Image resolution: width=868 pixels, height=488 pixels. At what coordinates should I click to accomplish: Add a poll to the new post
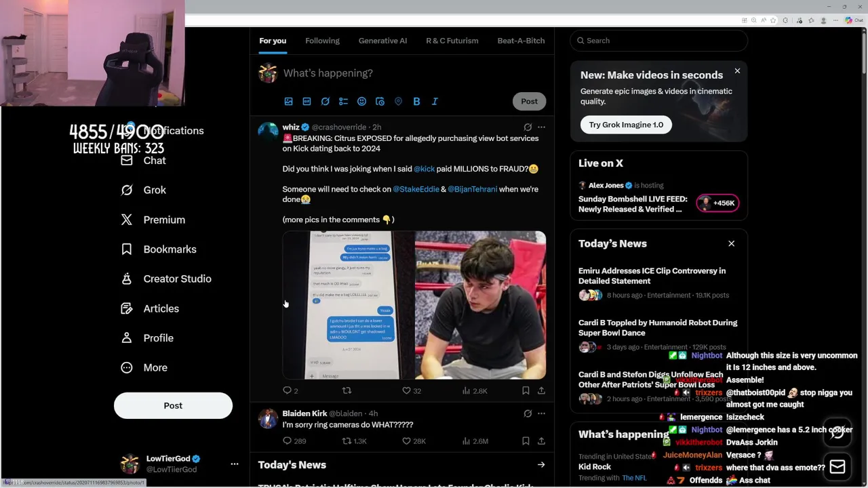pyautogui.click(x=343, y=101)
